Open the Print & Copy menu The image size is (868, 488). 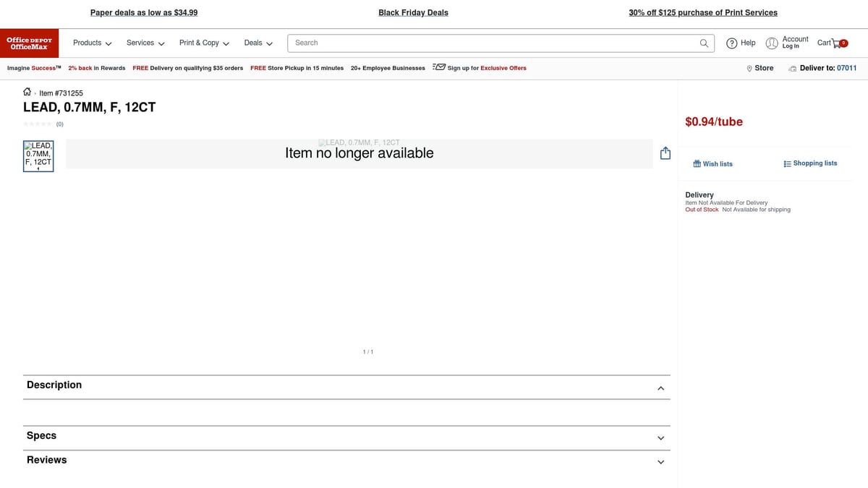tap(204, 43)
